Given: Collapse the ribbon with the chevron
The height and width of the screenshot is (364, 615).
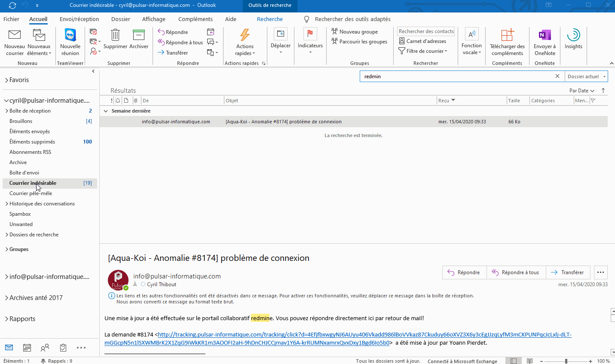Looking at the screenshot, I should [612, 64].
